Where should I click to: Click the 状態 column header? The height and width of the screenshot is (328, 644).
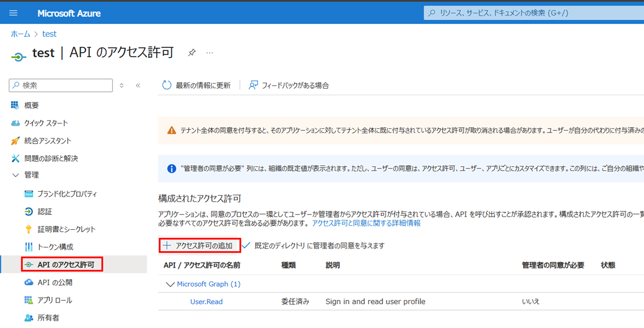tap(608, 265)
